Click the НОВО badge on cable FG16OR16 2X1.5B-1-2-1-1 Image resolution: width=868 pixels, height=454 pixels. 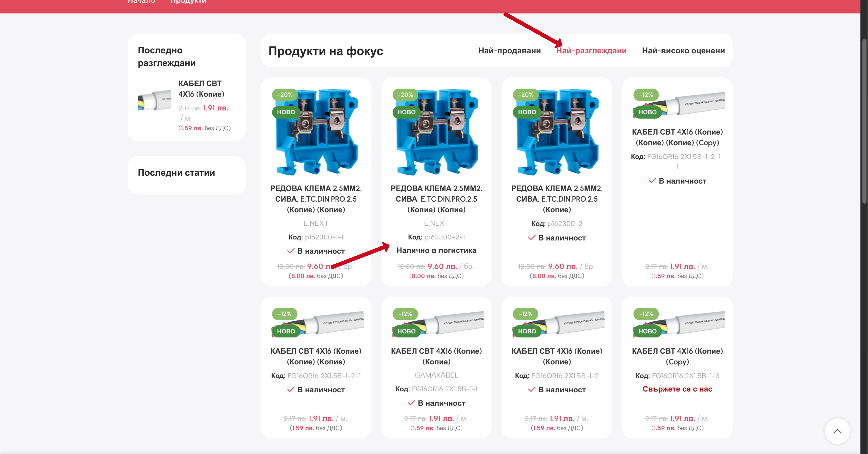647,112
